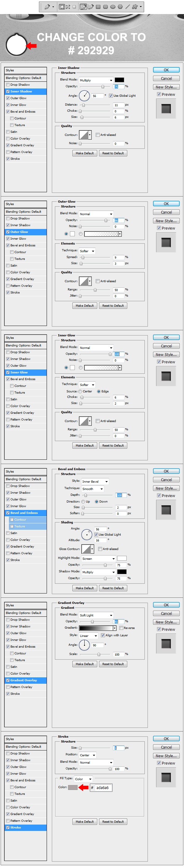Choose the Rounded Rectangle shape tool

tap(105, 7)
